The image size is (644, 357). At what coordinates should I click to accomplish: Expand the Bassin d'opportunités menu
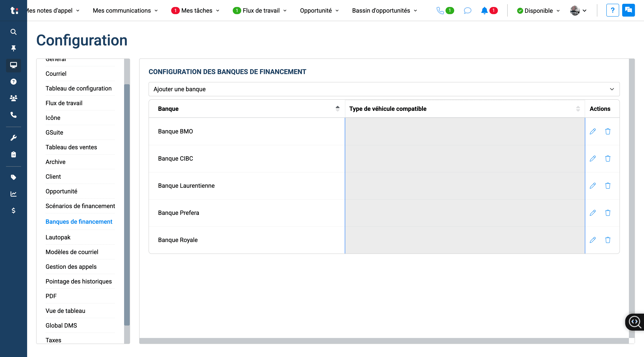coord(385,11)
